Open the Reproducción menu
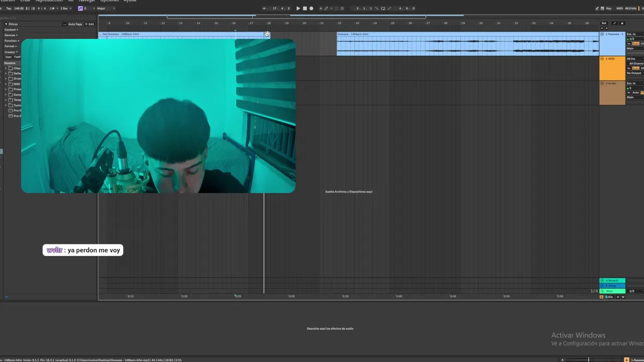The height and width of the screenshot is (362, 644). pyautogui.click(x=49, y=1)
